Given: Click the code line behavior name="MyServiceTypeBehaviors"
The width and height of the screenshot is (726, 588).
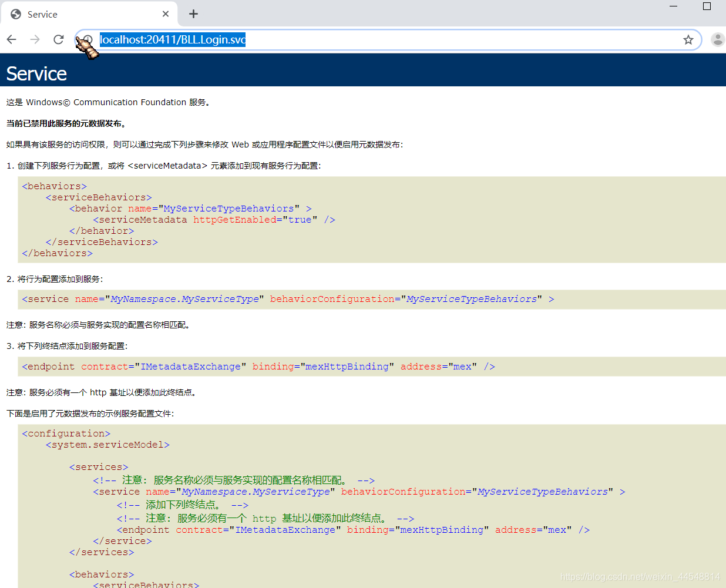Looking at the screenshot, I should coord(190,209).
